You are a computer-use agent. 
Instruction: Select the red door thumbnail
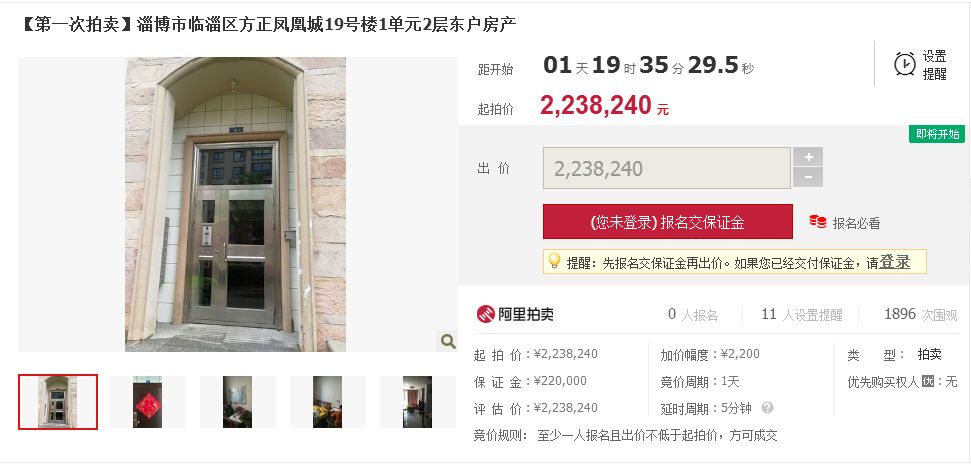tap(147, 401)
